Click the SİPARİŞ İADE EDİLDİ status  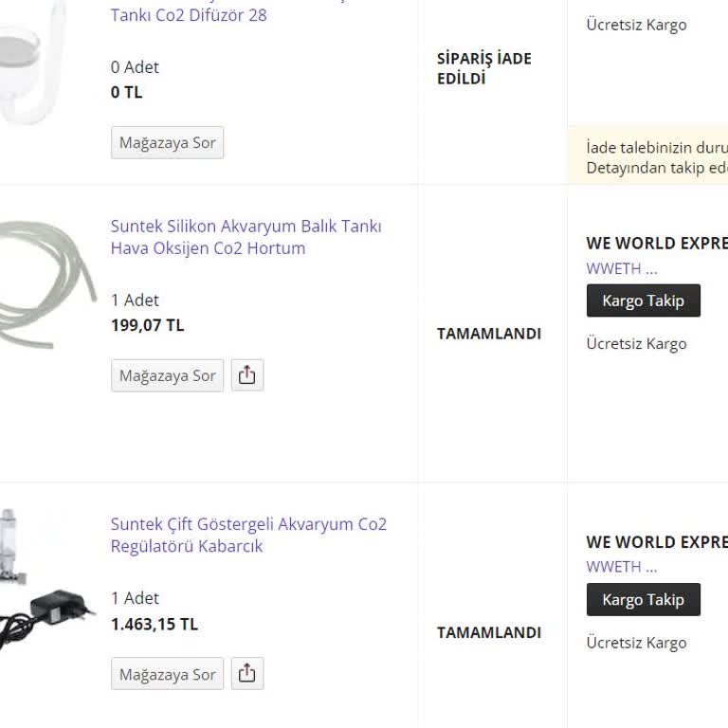point(484,68)
